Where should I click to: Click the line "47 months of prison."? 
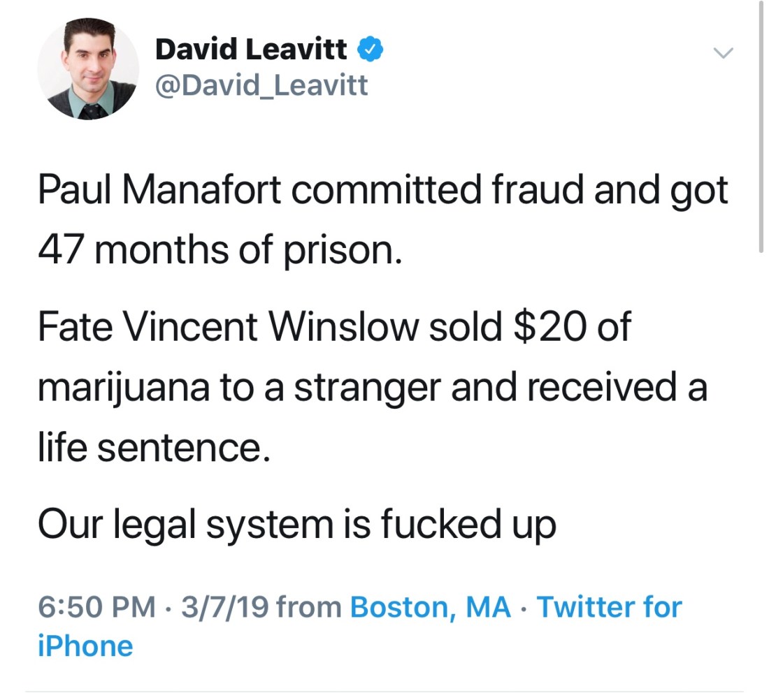pyautogui.click(x=220, y=250)
